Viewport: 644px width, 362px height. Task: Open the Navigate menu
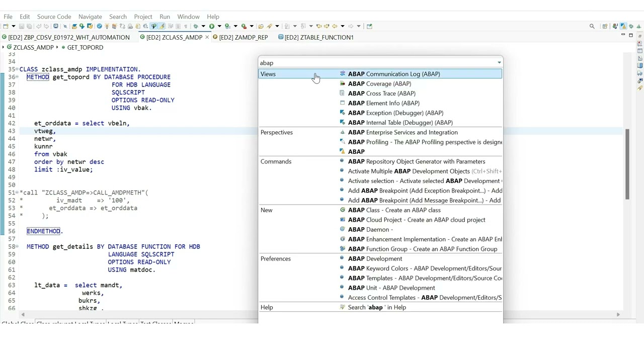tap(90, 17)
